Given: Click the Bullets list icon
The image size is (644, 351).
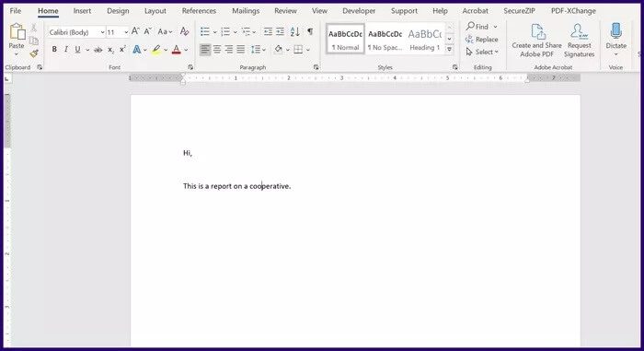Looking at the screenshot, I should (x=205, y=31).
